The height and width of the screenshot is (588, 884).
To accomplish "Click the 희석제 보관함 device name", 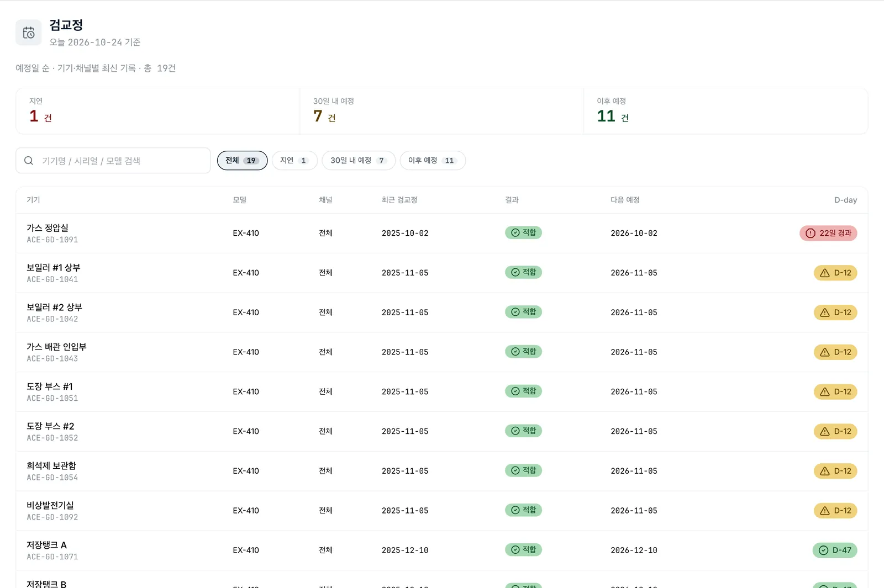I will point(51,465).
